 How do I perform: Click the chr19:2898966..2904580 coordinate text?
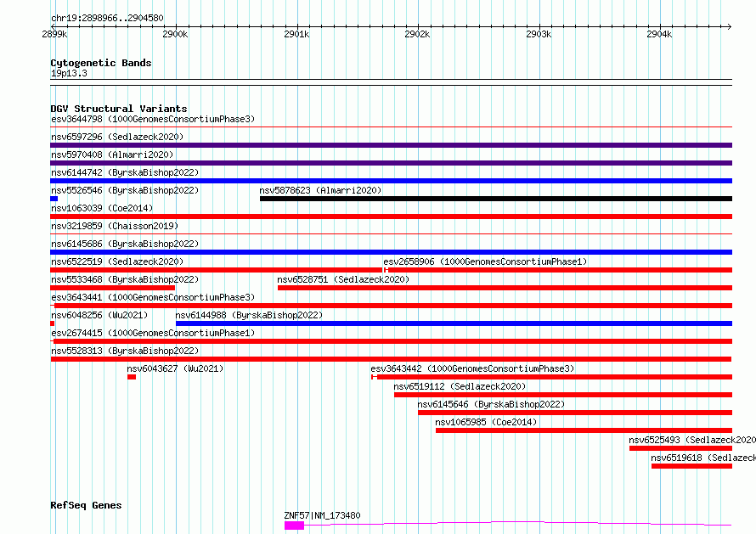coord(107,19)
